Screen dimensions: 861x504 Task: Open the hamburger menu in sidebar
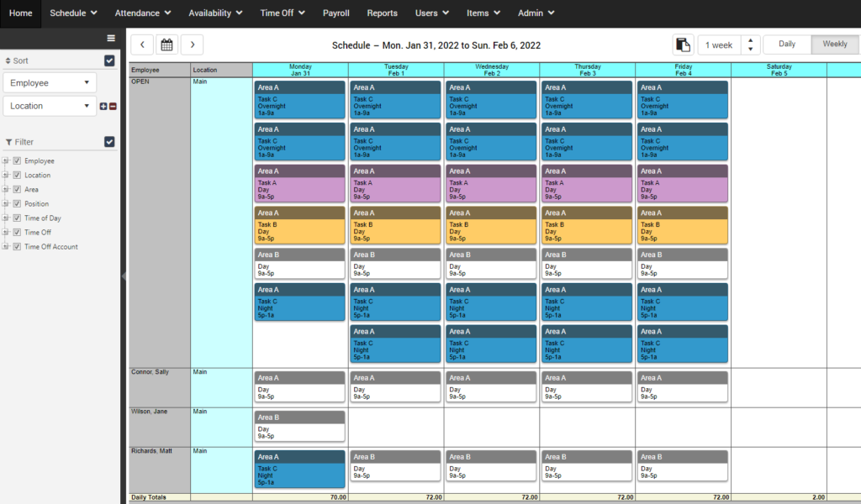tap(111, 38)
